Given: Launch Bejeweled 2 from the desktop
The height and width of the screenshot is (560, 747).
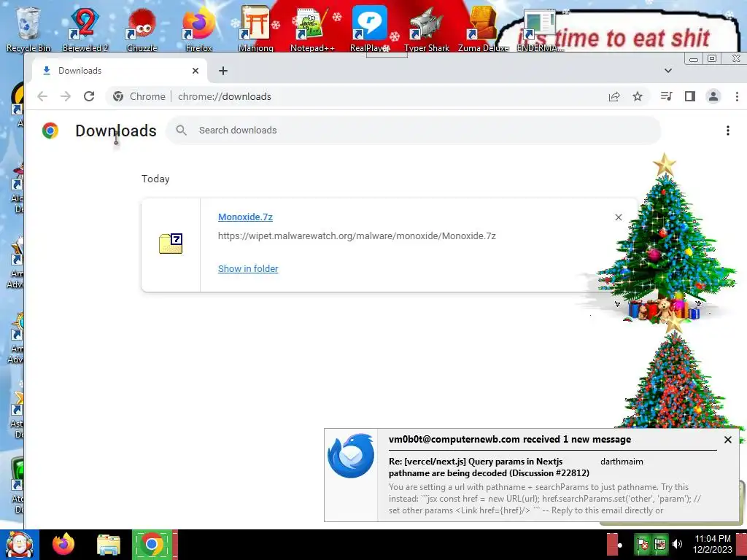Looking at the screenshot, I should (x=85, y=28).
